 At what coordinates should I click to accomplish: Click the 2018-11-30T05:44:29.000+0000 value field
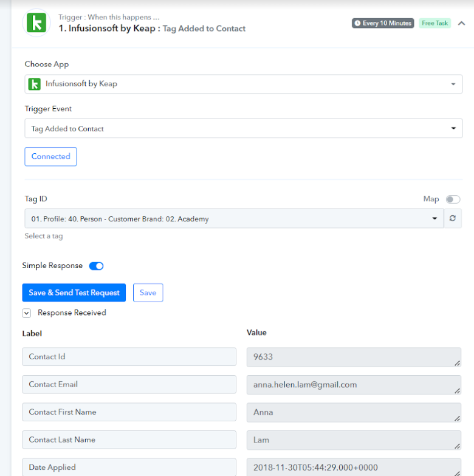pos(354,467)
